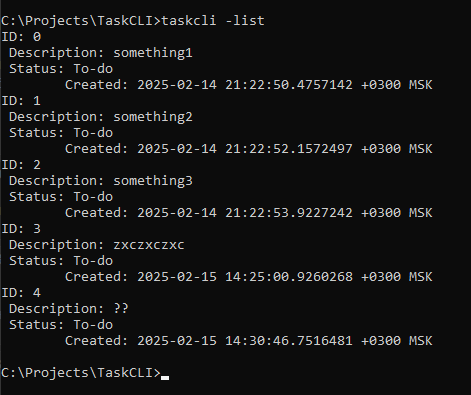Click the ID: 3 line
This screenshot has height=395, width=471.
click(x=21, y=229)
